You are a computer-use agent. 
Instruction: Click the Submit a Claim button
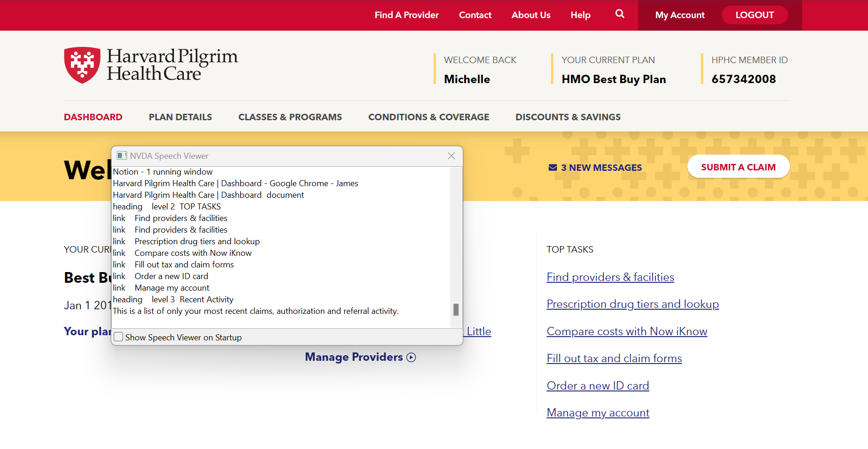tap(738, 167)
